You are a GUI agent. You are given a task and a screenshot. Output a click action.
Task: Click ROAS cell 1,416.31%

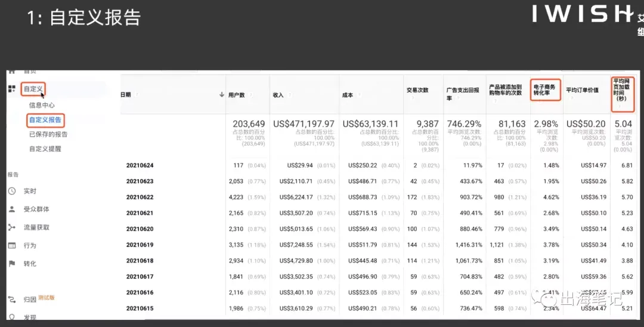point(469,245)
